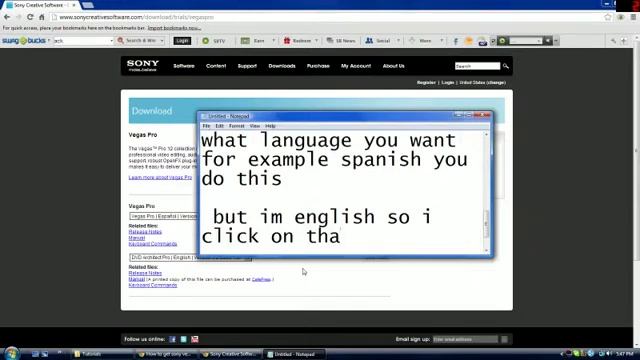Switch to Untitled - Notepad taskbar button
The image size is (640, 360).
294,354
